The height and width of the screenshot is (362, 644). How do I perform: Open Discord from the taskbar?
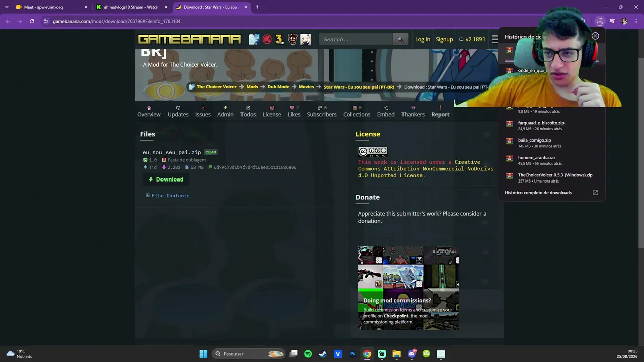(412, 354)
